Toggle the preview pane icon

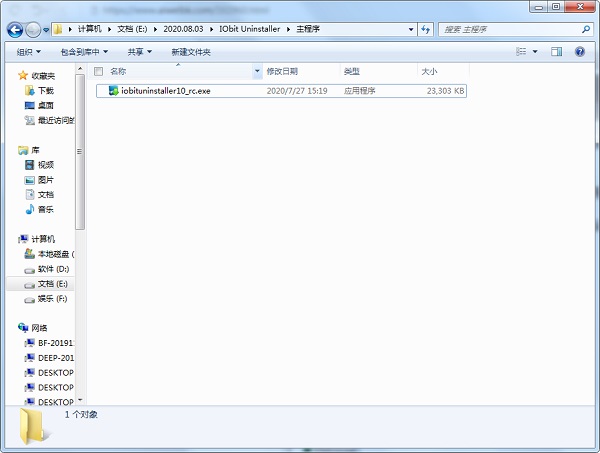point(556,51)
